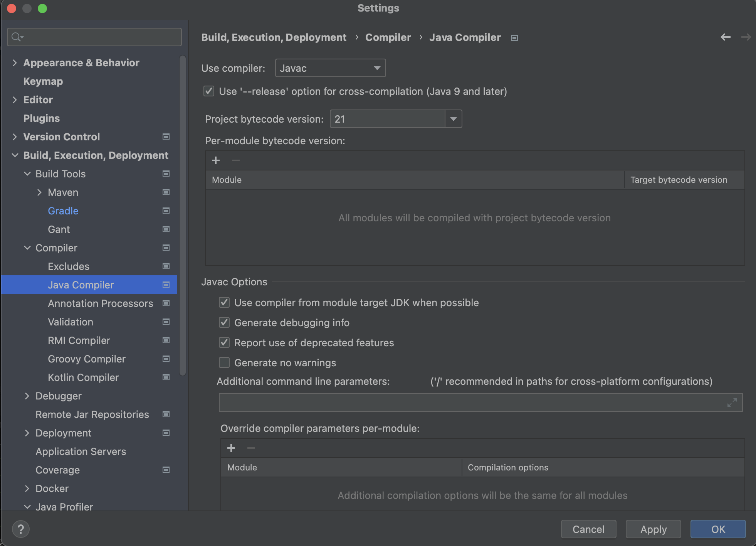The image size is (756, 546).
Task: Click the help question mark button
Action: pyautogui.click(x=21, y=529)
